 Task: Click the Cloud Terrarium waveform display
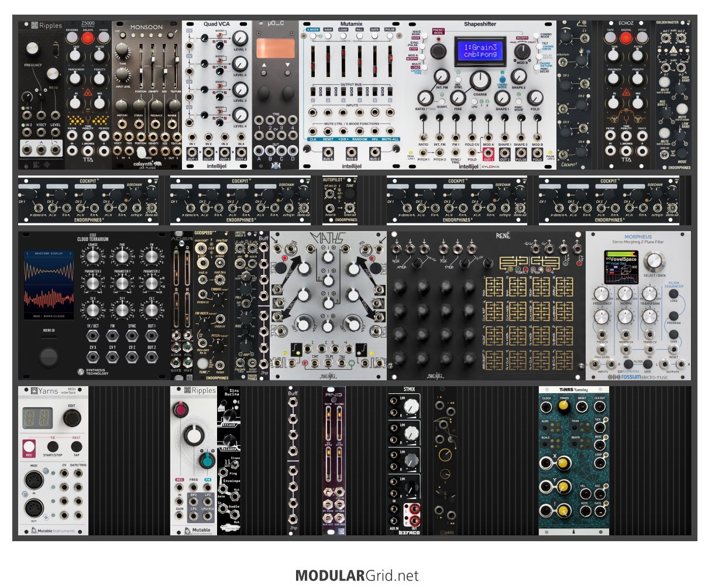[49, 285]
